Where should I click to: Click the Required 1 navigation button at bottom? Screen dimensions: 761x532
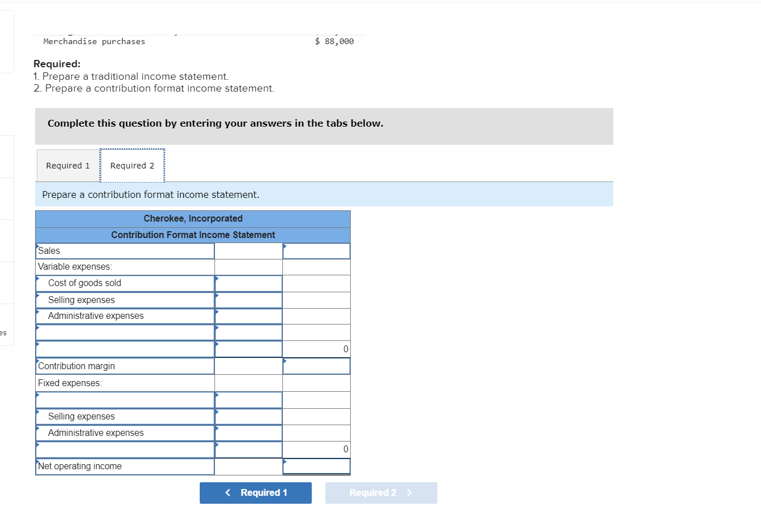[255, 492]
